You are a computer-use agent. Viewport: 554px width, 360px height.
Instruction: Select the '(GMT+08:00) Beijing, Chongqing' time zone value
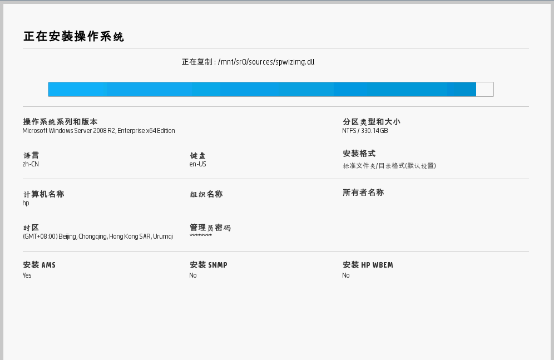coord(98,237)
